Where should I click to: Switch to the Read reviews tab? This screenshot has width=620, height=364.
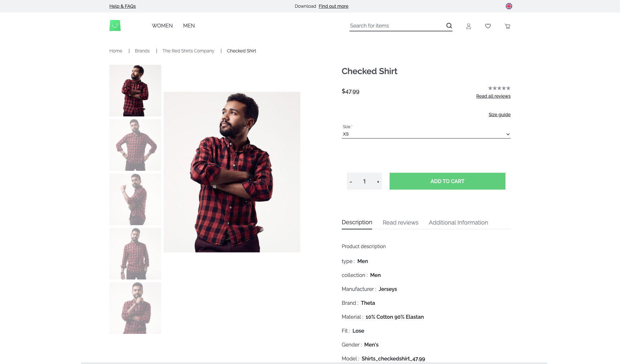400,223
